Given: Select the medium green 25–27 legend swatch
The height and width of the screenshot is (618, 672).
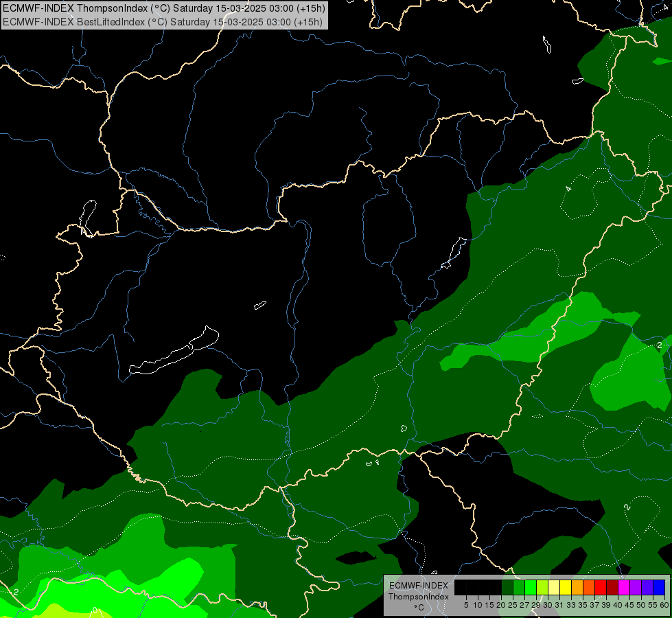Looking at the screenshot, I should click(x=518, y=587).
